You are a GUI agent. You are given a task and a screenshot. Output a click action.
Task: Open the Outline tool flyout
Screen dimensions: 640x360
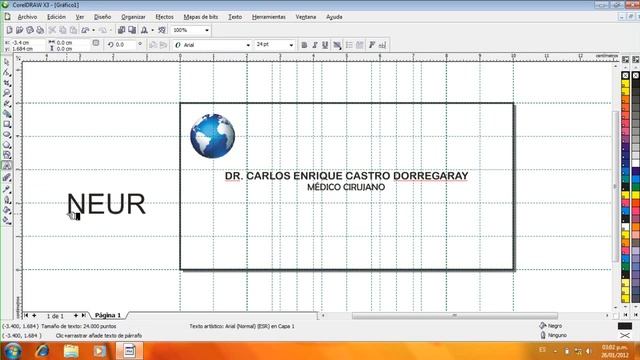(x=7, y=200)
